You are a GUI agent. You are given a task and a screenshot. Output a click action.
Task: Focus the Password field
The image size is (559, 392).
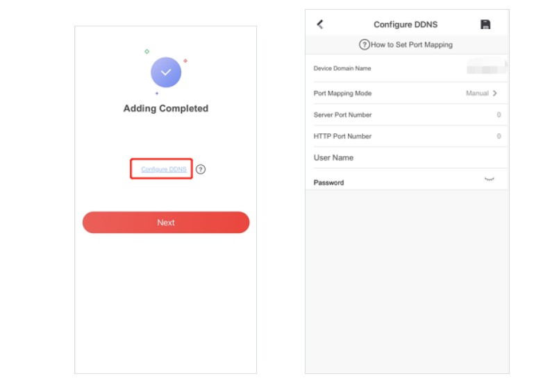tap(396, 182)
